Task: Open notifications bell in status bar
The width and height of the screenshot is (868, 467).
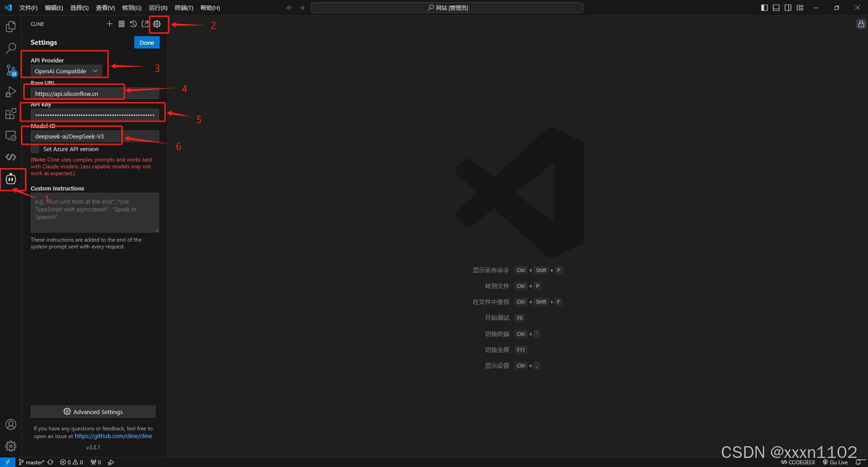Action: [859, 462]
